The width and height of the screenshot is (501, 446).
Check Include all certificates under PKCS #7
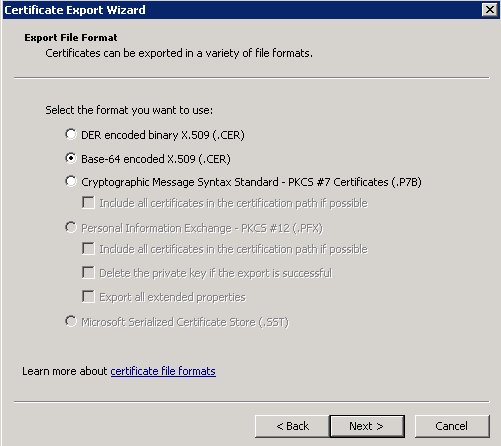click(x=88, y=203)
